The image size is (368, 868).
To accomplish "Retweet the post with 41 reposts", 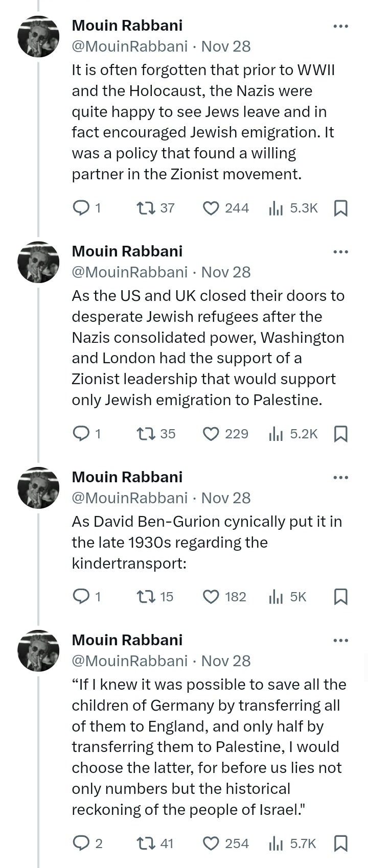I will tap(145, 843).
